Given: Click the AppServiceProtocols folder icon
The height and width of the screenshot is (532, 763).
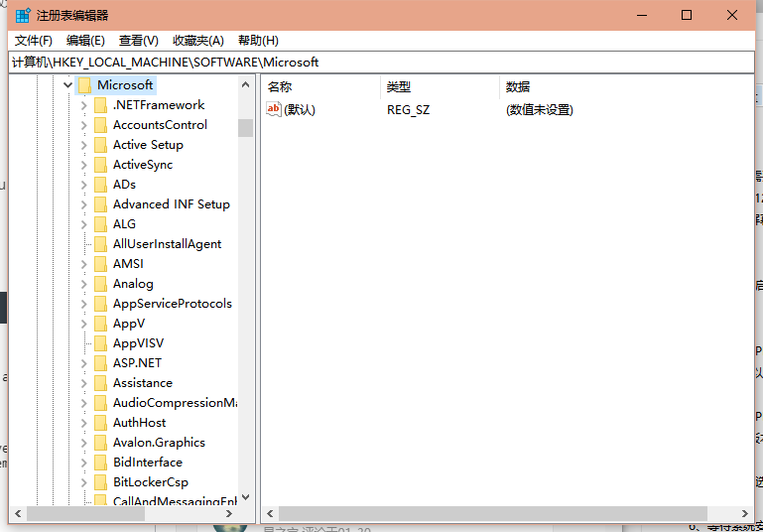Looking at the screenshot, I should pyautogui.click(x=100, y=304).
